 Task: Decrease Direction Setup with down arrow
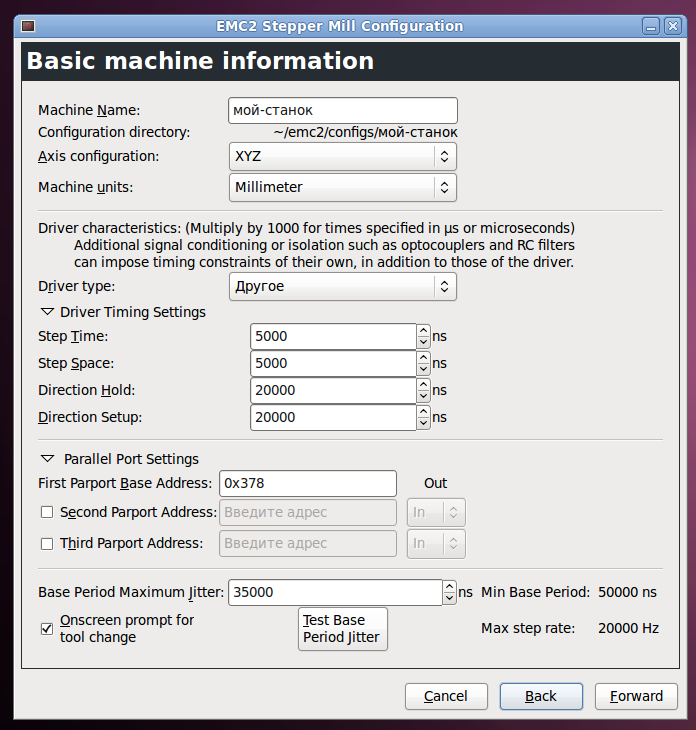point(423,424)
